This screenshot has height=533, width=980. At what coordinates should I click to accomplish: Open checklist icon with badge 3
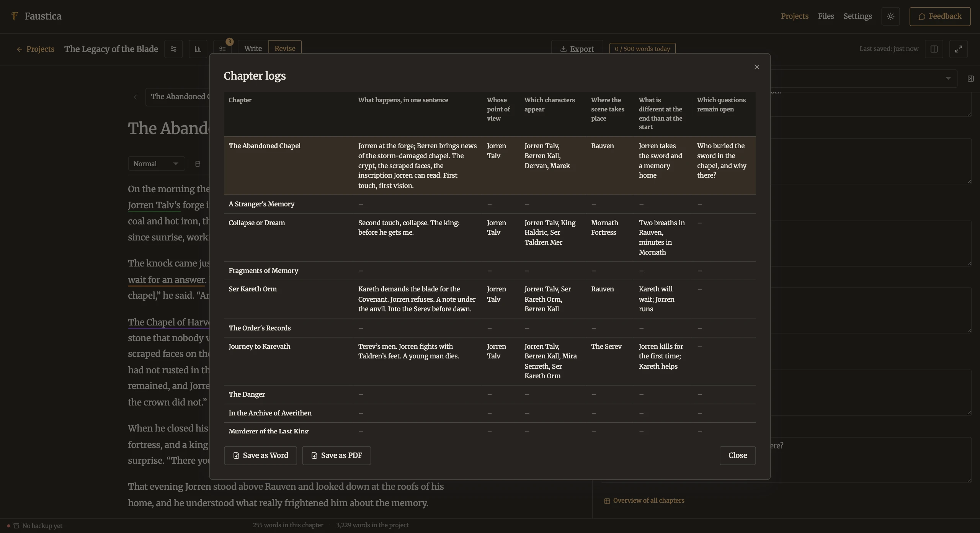coord(222,49)
